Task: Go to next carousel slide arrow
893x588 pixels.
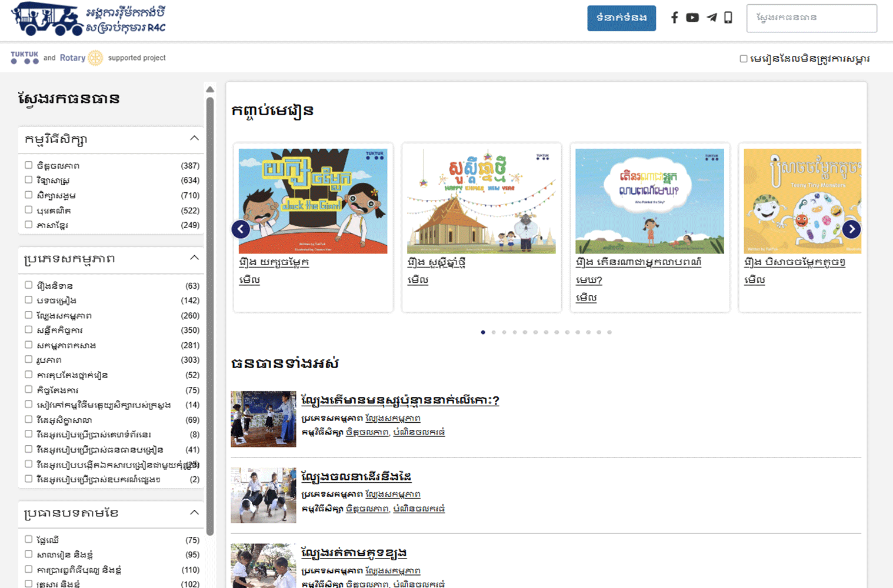Action: (851, 229)
